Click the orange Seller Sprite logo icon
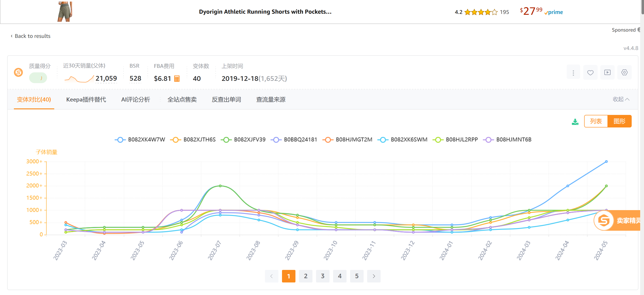 tap(18, 73)
